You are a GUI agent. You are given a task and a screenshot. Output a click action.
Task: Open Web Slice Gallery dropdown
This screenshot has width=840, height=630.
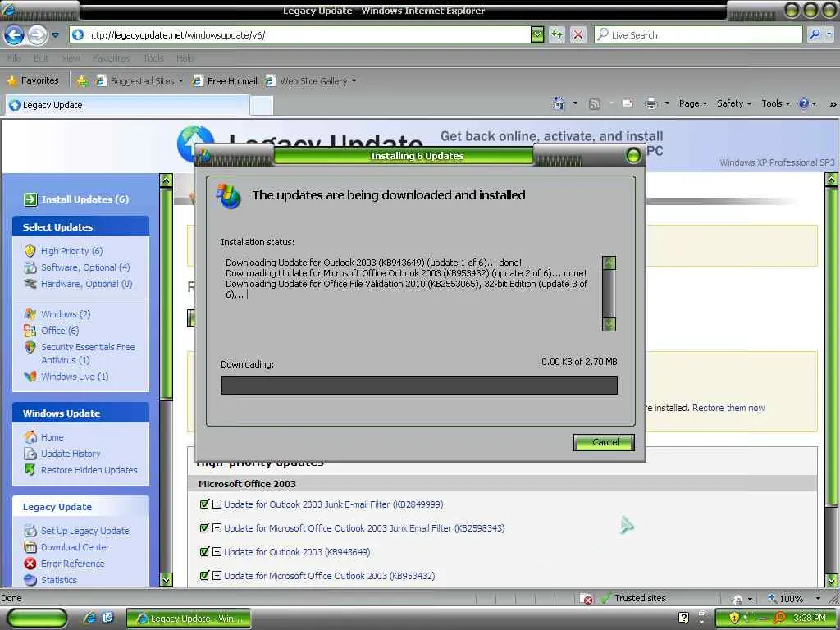(x=311, y=81)
